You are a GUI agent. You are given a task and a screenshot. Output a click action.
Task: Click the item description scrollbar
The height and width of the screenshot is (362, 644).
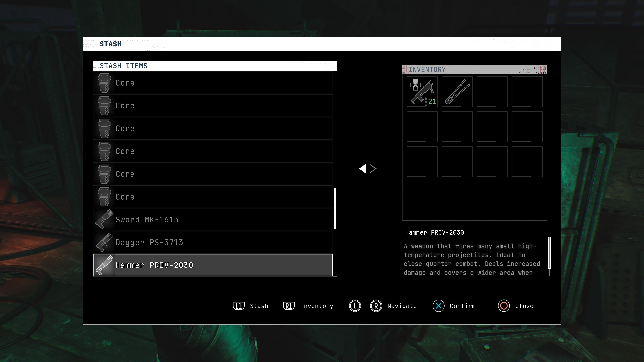[x=549, y=253]
